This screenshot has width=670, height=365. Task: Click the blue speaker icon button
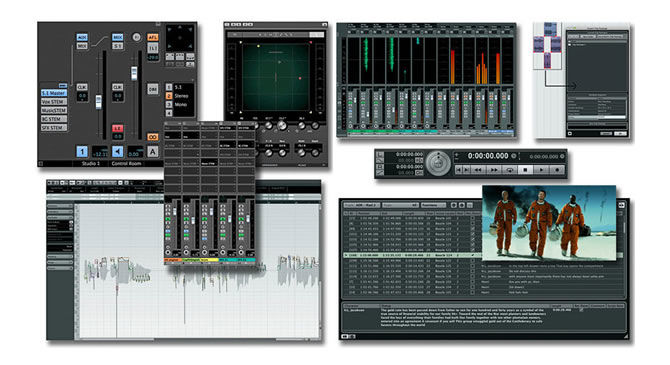(118, 151)
